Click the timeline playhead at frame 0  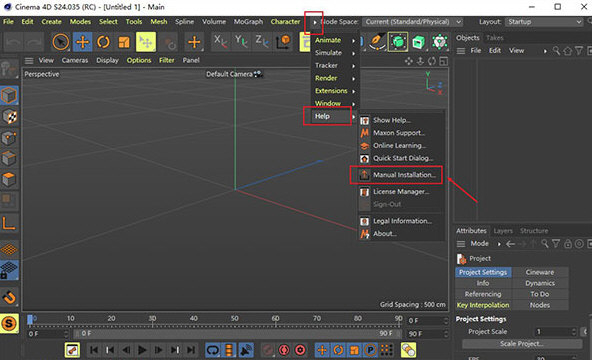tap(30, 320)
